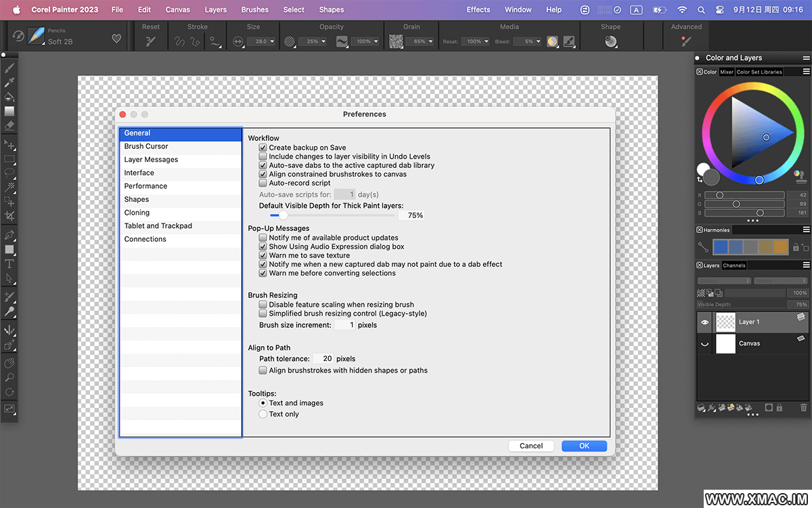Hide Layer 1 using its eye icon
The height and width of the screenshot is (508, 812).
(x=704, y=322)
